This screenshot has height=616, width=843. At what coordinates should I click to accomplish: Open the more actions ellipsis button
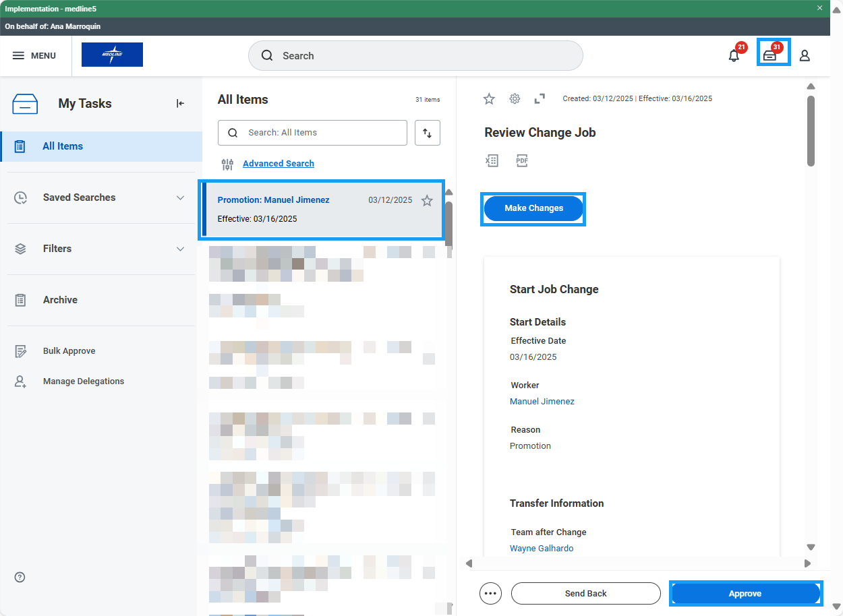pos(490,593)
